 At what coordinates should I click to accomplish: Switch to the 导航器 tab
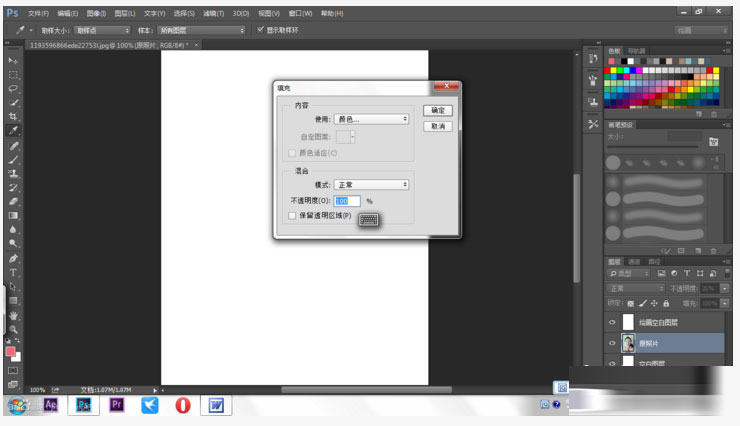click(x=636, y=51)
